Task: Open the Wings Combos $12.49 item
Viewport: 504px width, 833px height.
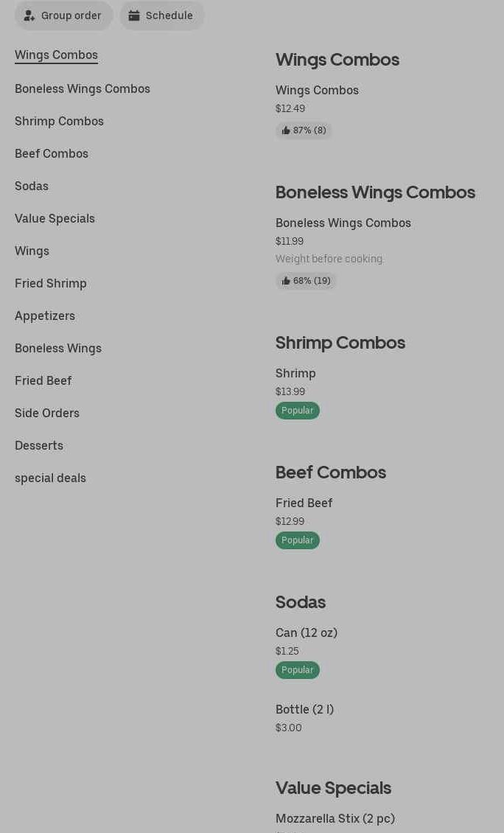Action: [317, 91]
